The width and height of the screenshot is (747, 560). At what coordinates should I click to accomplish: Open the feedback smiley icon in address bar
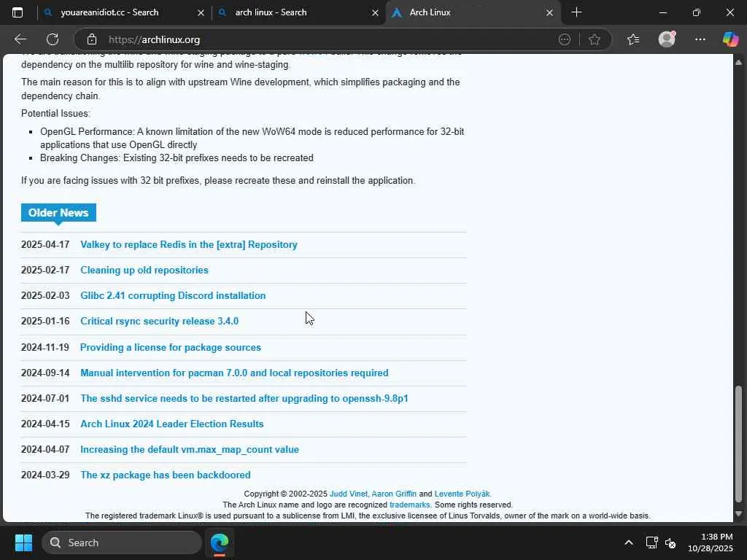[565, 39]
